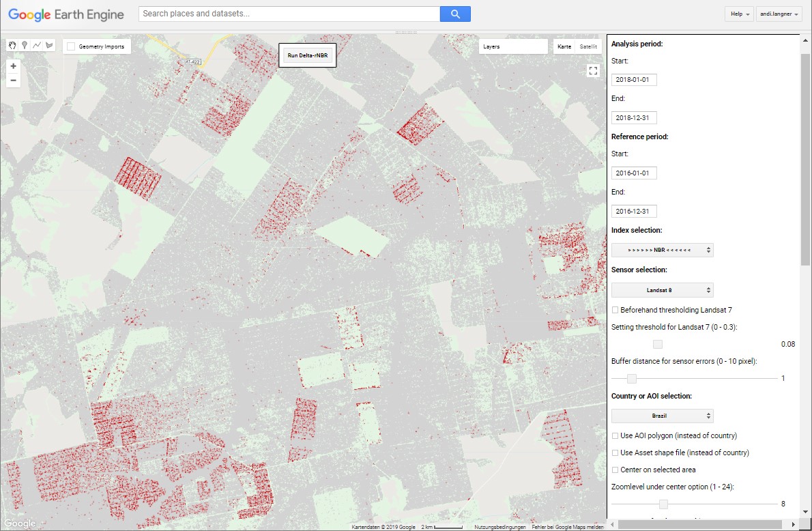Zoom in on the map
The height and width of the screenshot is (531, 812).
(x=14, y=66)
